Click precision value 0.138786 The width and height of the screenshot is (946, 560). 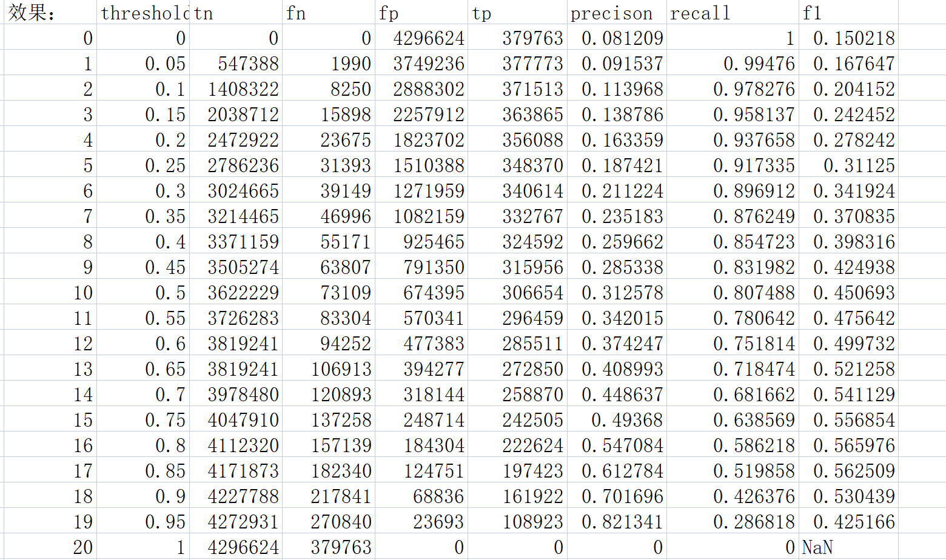pos(617,114)
